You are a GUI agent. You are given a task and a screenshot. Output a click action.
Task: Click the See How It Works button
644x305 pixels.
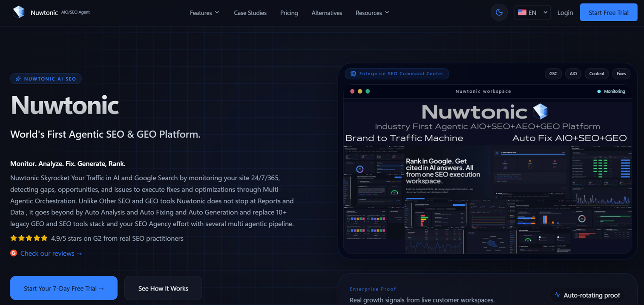(x=163, y=288)
